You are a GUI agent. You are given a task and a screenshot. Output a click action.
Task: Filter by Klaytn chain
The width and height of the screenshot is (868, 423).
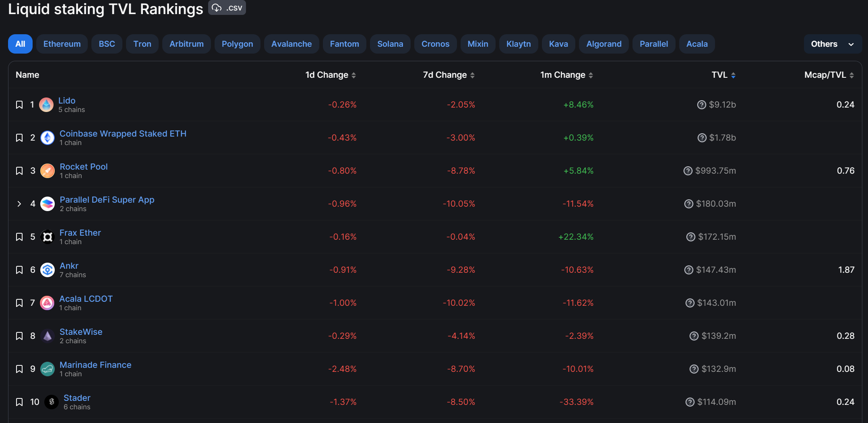519,44
